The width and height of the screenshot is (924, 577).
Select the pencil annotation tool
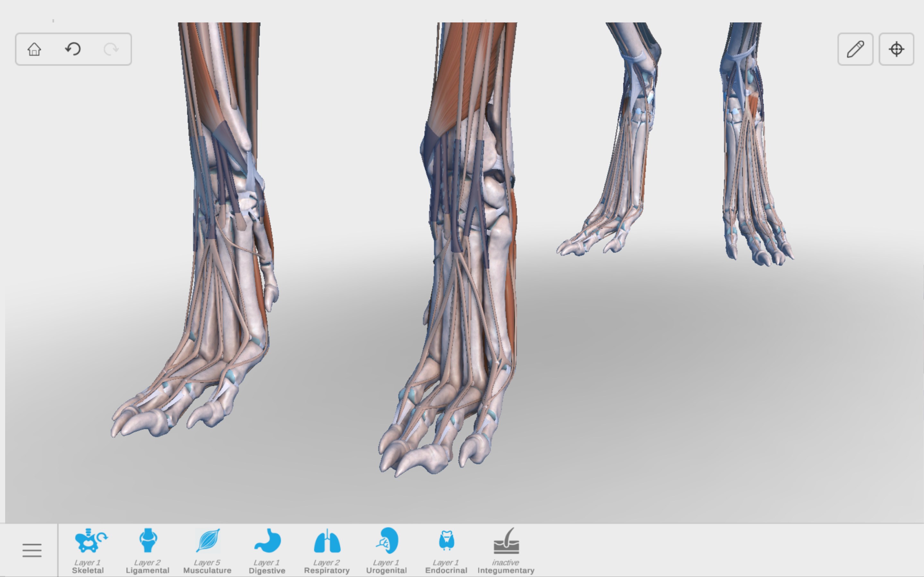point(855,49)
